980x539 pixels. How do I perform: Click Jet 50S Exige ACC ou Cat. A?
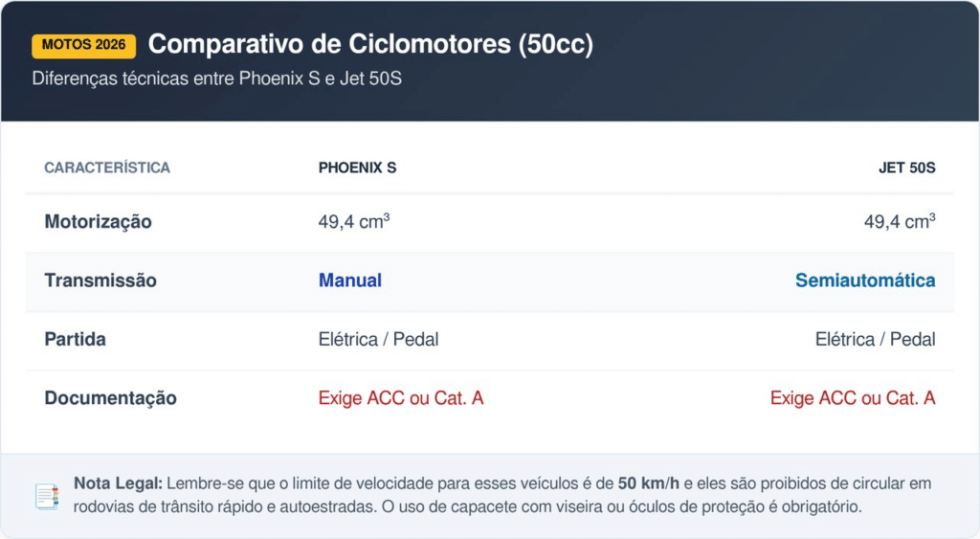click(x=853, y=398)
